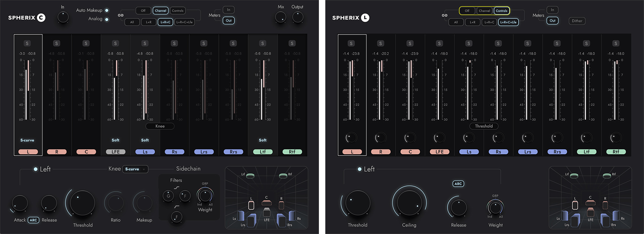644x234 pixels.
Task: Click the link icon in Spherix L
Action: (444, 16)
